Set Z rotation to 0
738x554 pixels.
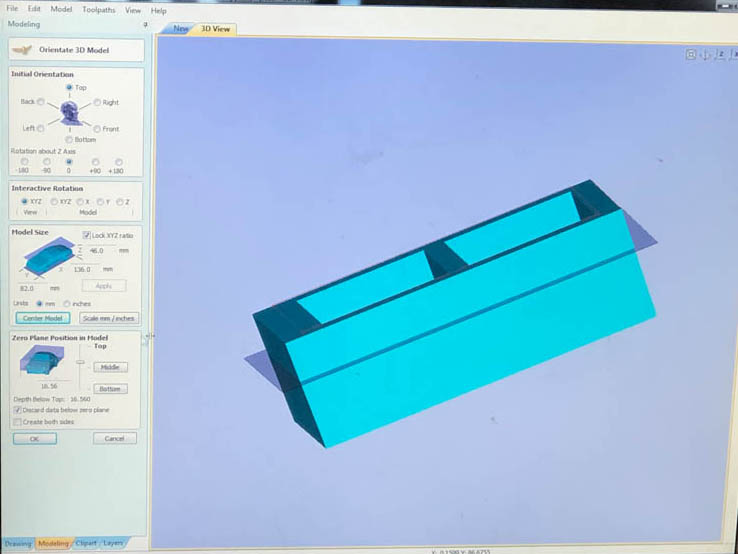click(69, 161)
